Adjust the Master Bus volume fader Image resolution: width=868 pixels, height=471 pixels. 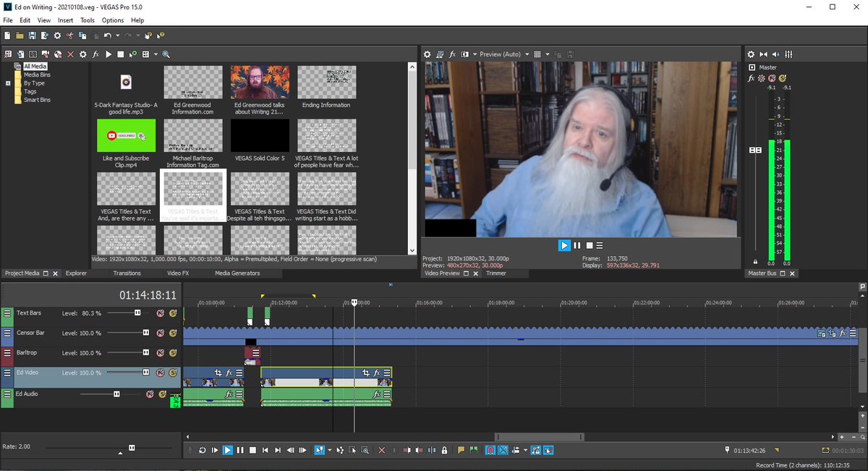755,150
